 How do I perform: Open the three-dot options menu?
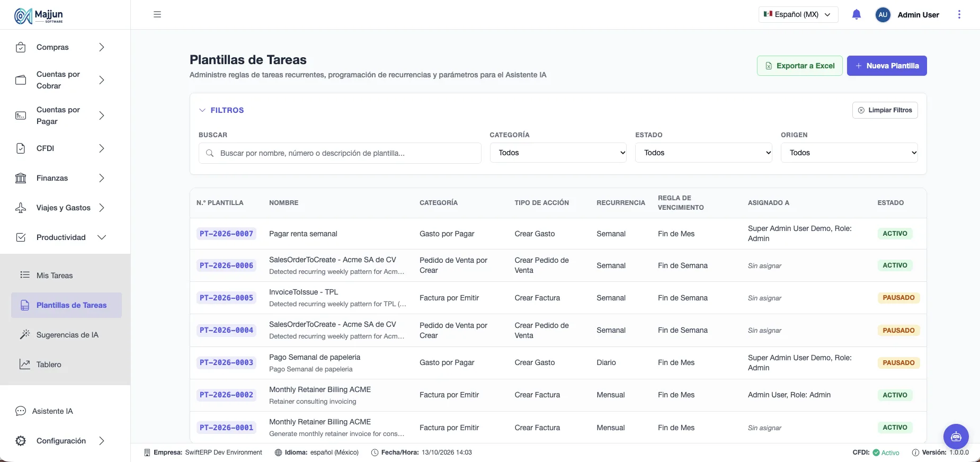(959, 14)
